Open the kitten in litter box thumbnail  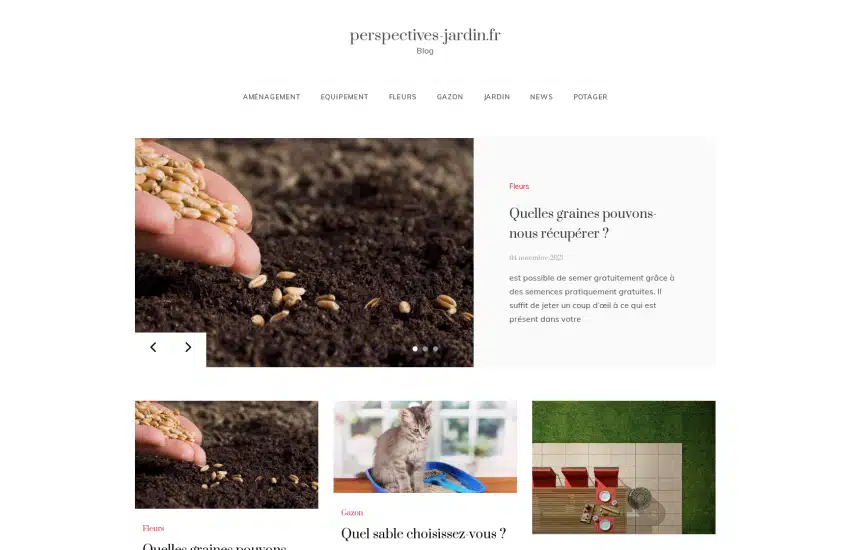[x=425, y=447]
